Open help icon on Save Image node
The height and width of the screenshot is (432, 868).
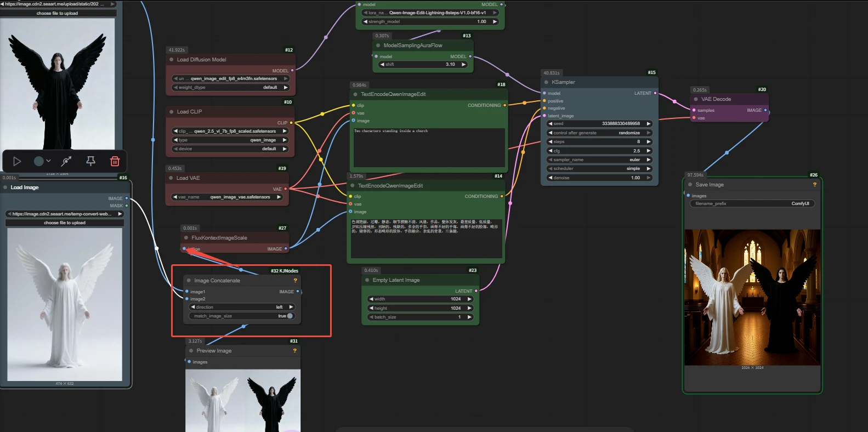click(814, 185)
